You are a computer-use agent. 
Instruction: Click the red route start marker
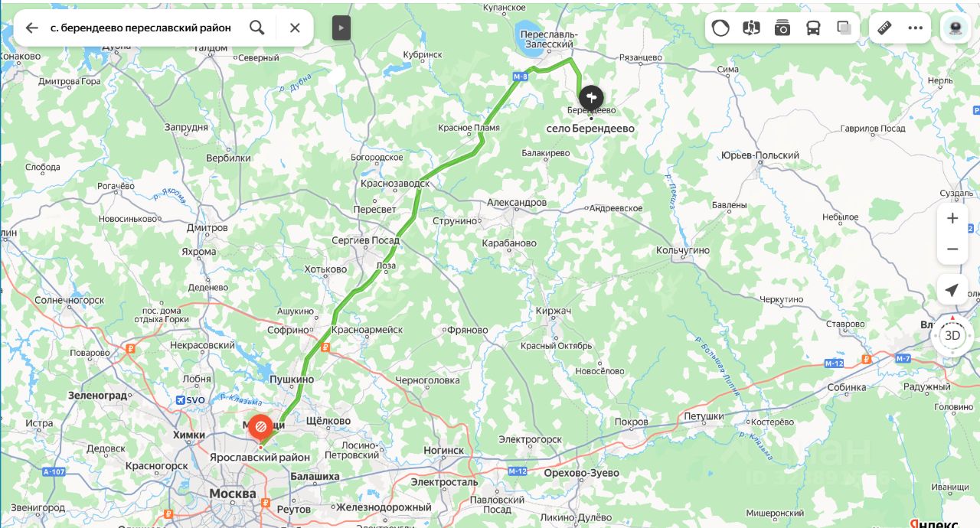tap(261, 427)
